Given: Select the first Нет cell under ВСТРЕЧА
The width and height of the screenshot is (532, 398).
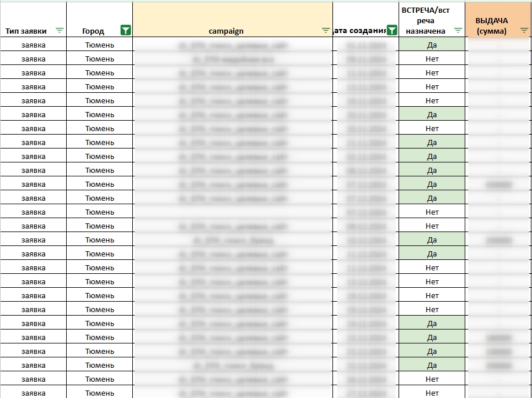Looking at the screenshot, I should tap(432, 59).
